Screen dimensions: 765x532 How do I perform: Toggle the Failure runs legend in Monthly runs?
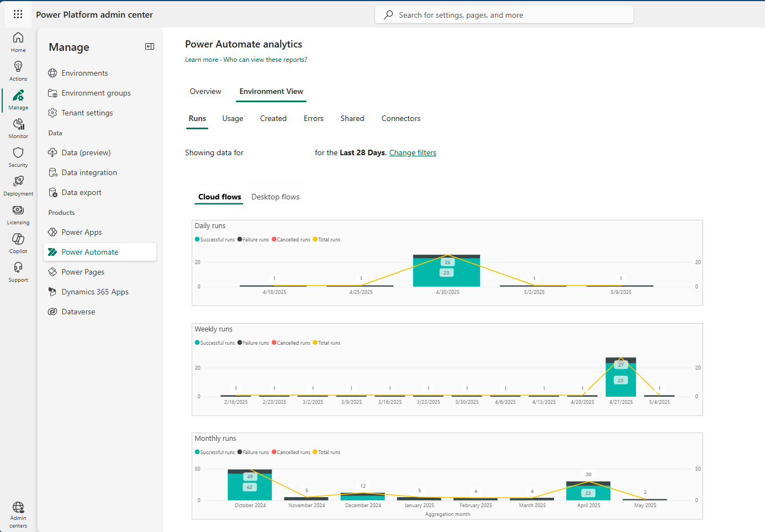click(253, 452)
